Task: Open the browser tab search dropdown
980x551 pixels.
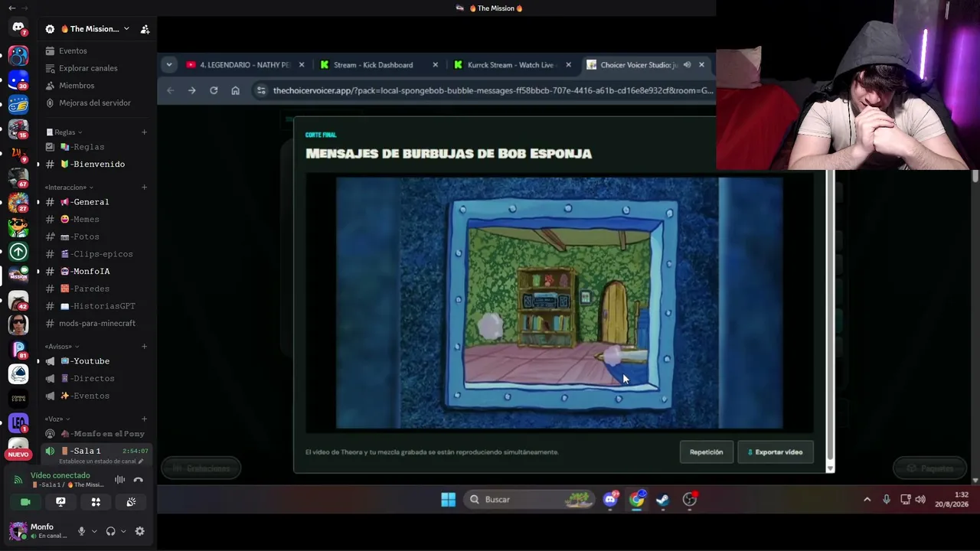Action: pyautogui.click(x=169, y=65)
